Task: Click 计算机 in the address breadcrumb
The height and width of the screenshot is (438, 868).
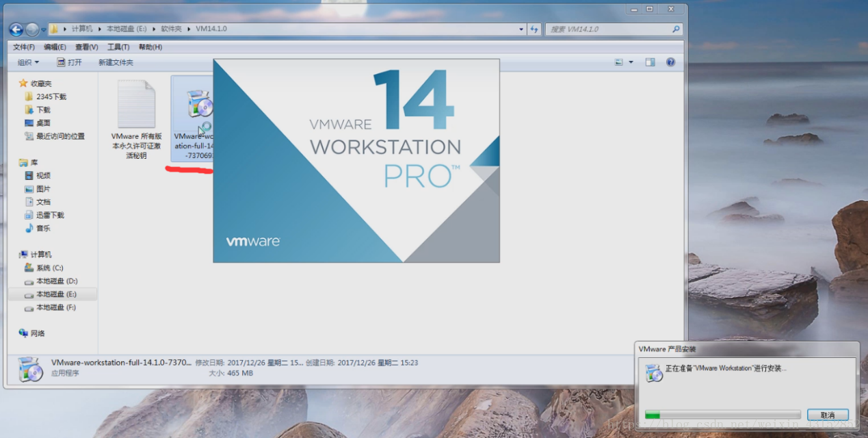Action: pyautogui.click(x=82, y=29)
